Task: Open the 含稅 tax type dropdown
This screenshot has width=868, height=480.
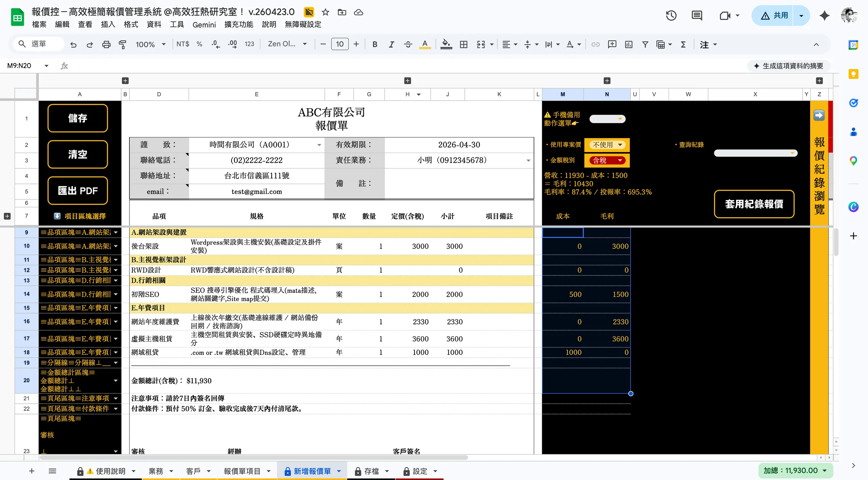Action: [x=607, y=160]
